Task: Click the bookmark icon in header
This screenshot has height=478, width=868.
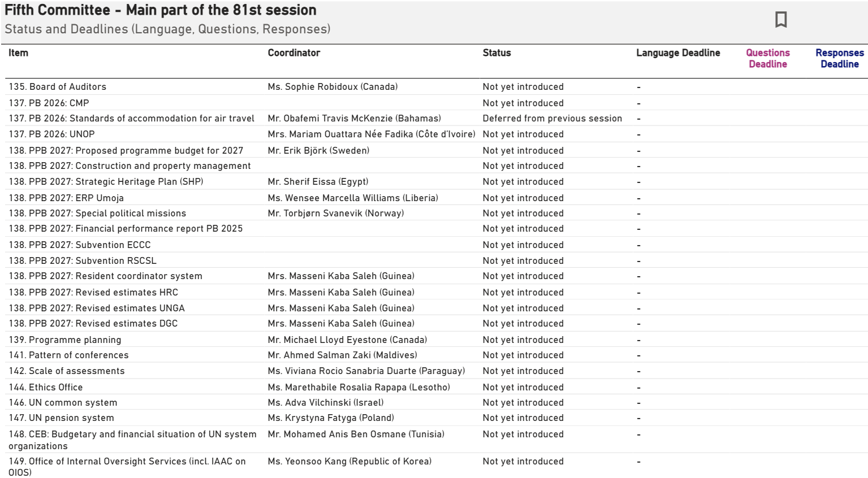Action: (x=781, y=19)
